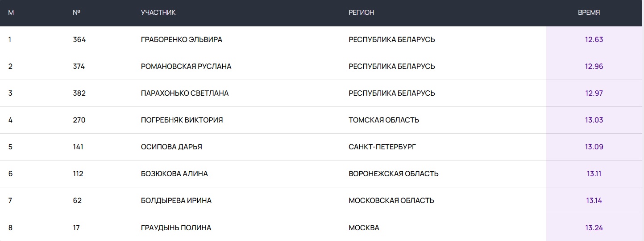This screenshot has width=644, height=241.
Task: Click the winning time 12.63
Action: click(x=594, y=39)
